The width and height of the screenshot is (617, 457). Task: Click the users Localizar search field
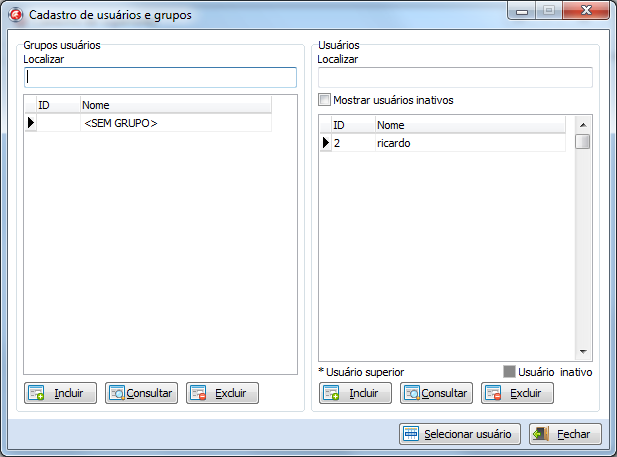click(455, 77)
